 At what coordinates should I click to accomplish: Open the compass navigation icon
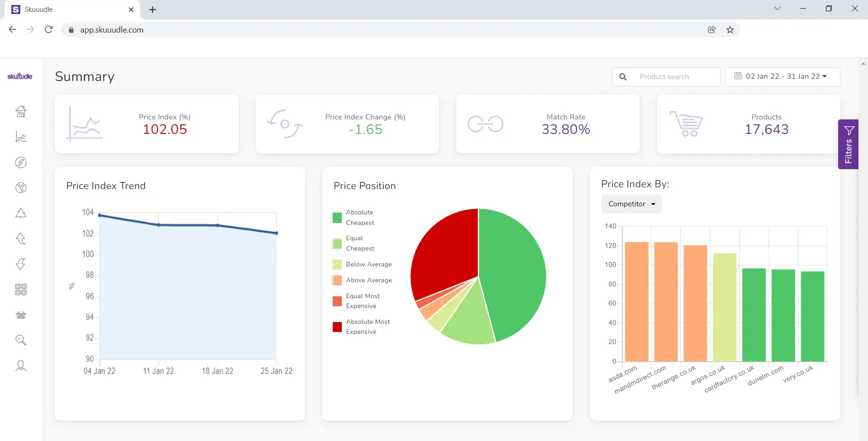(x=21, y=162)
